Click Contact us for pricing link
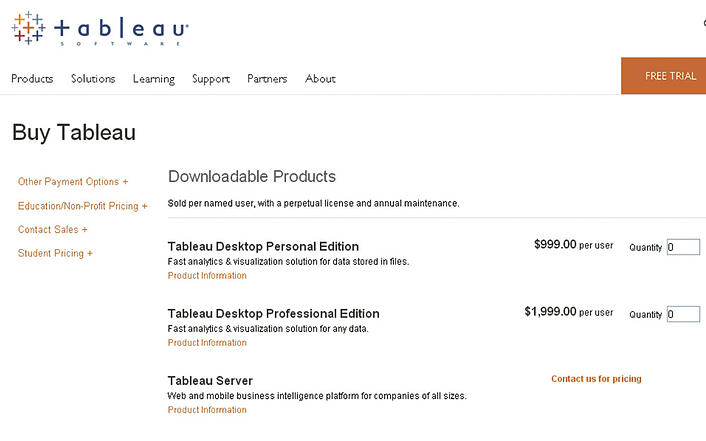706x441 pixels. point(596,379)
